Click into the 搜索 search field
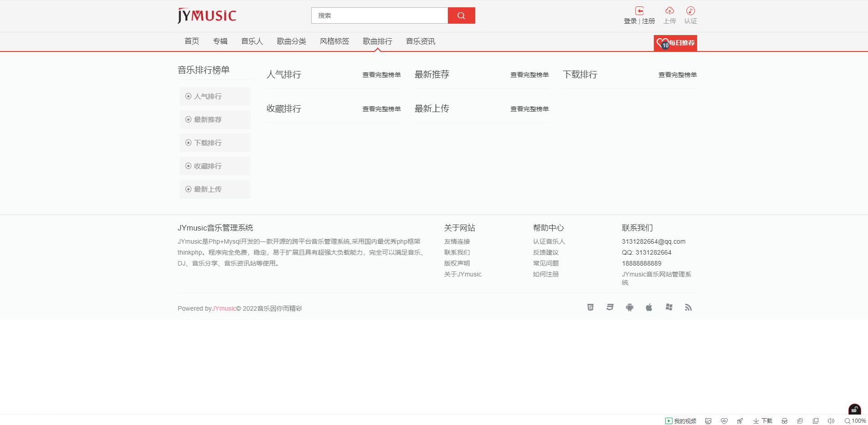The height and width of the screenshot is (425, 868). (x=379, y=15)
